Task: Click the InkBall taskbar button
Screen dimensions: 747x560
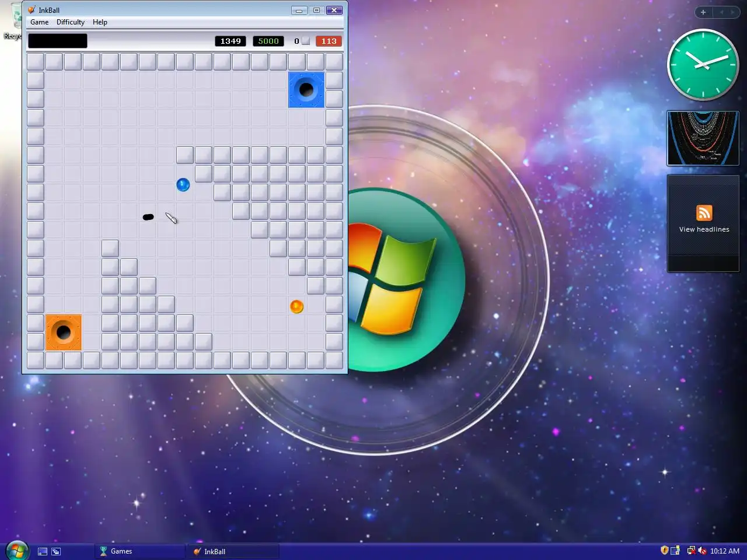Action: [x=233, y=551]
